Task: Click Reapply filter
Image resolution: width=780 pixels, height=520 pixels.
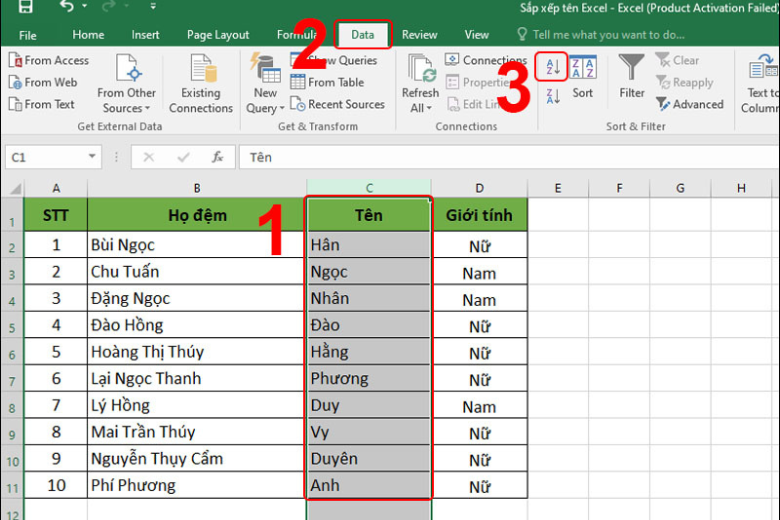Action: pyautogui.click(x=684, y=82)
